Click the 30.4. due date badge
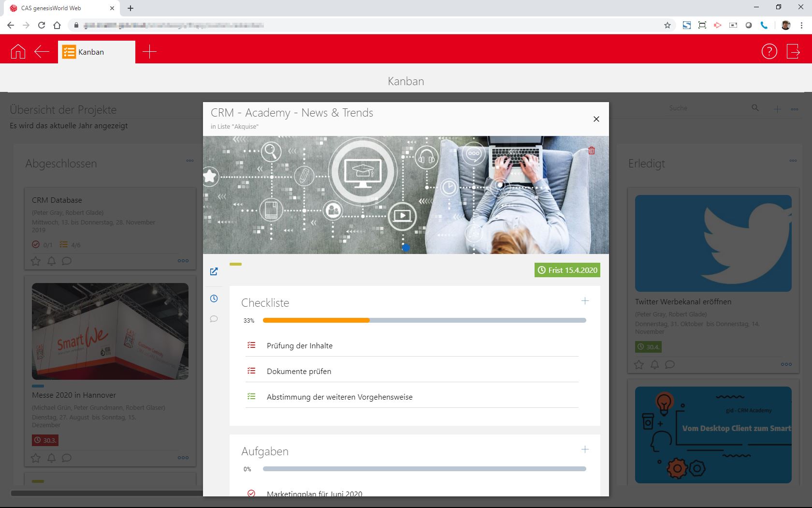The image size is (812, 508). pyautogui.click(x=648, y=347)
